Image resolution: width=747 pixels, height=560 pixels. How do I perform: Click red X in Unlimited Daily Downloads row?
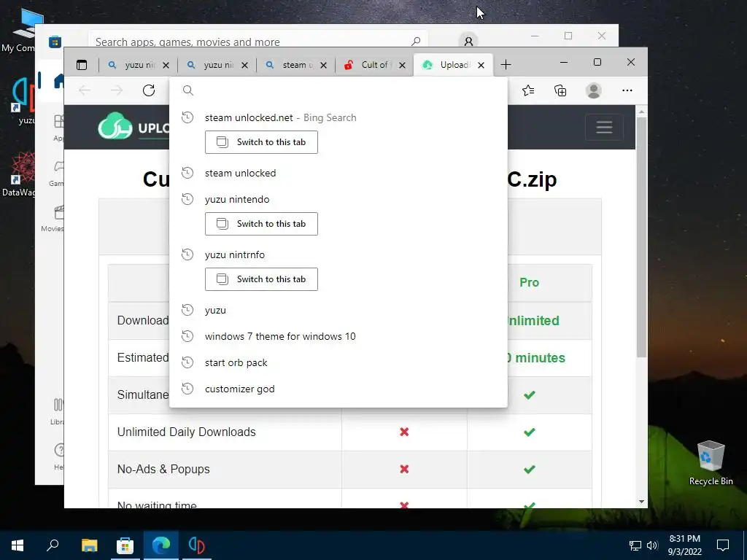[x=404, y=432]
